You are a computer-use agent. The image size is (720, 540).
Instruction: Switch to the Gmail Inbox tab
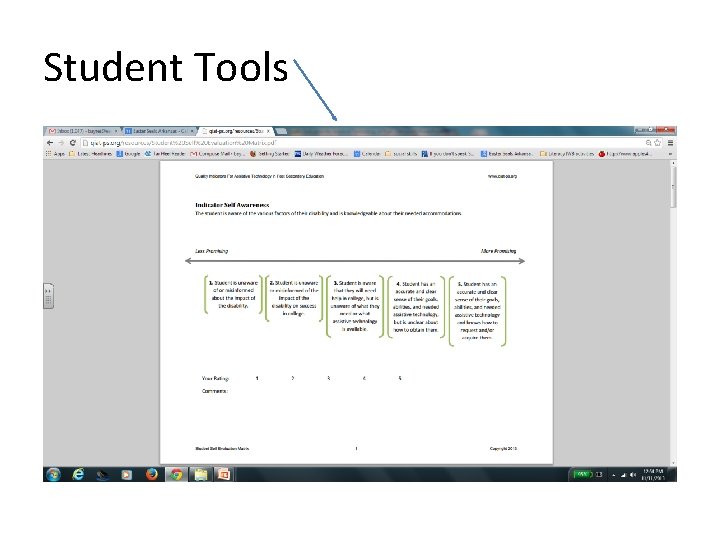coord(81,131)
